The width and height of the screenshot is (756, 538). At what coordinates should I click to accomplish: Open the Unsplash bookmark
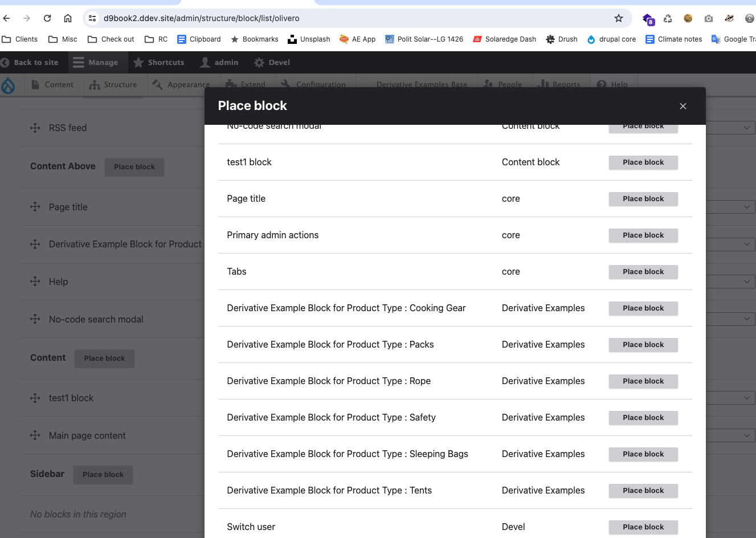(309, 39)
